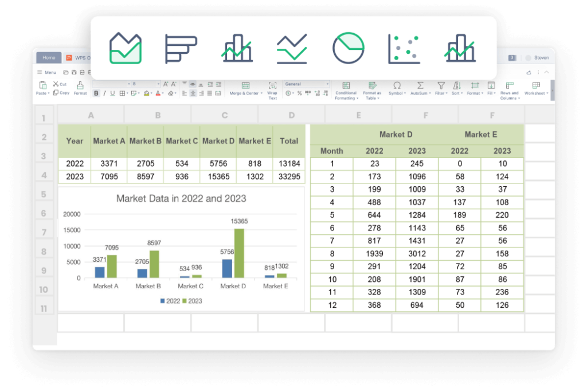Toggle underline formatting
The height and width of the screenshot is (392, 587).
point(112,93)
